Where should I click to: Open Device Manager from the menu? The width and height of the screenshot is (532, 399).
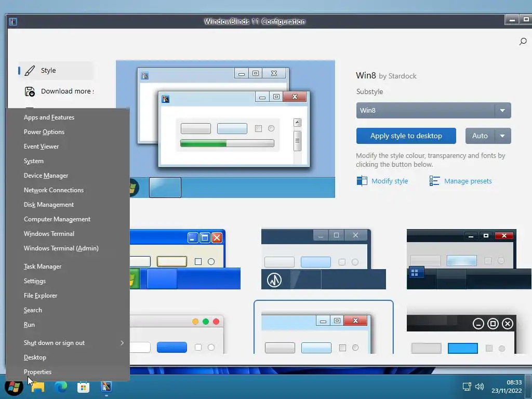(68, 176)
